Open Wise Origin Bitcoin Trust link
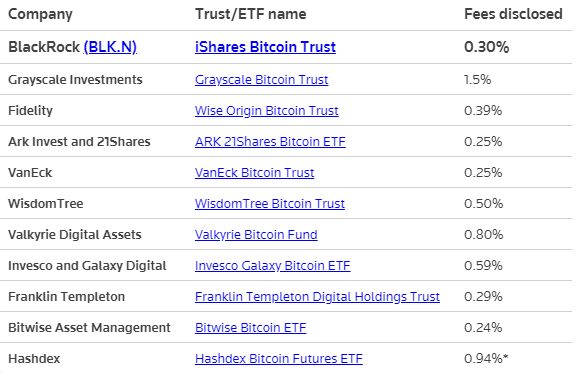The image size is (580, 379). (x=267, y=111)
